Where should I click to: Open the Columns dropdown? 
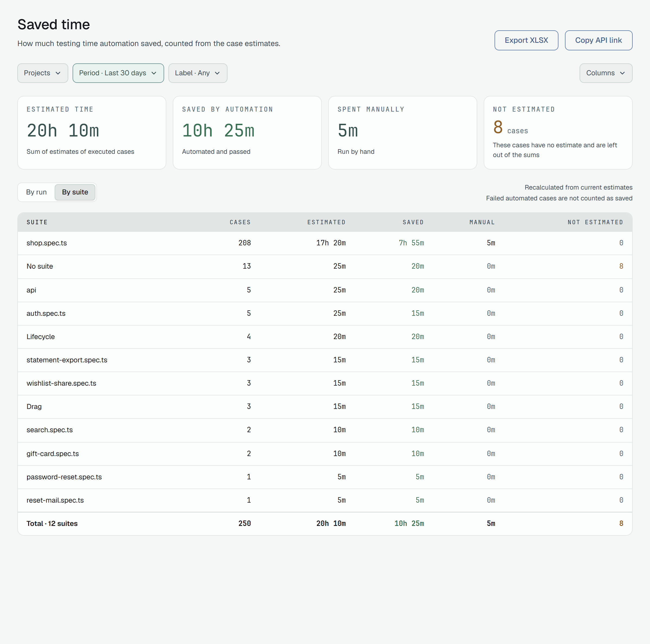pos(606,73)
